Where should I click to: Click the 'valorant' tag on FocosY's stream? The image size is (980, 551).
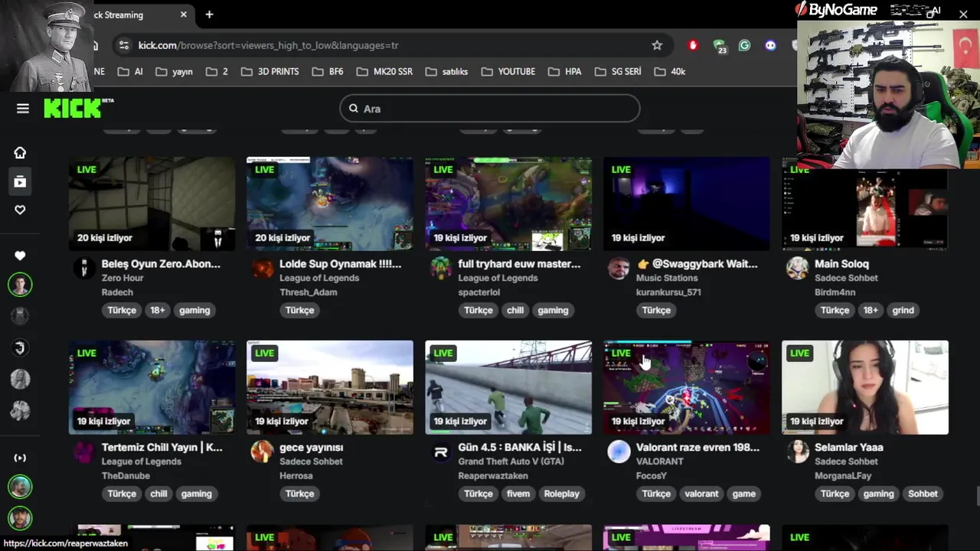(701, 494)
